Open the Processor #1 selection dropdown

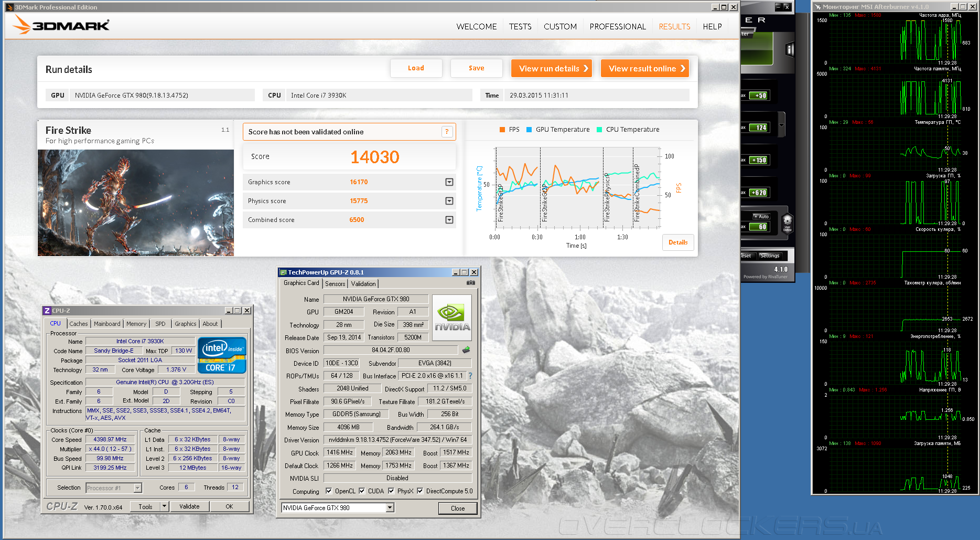pos(137,488)
